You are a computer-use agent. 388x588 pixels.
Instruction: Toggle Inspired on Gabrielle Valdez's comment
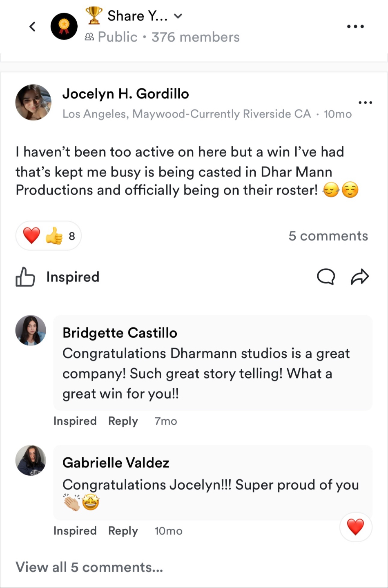coord(75,531)
